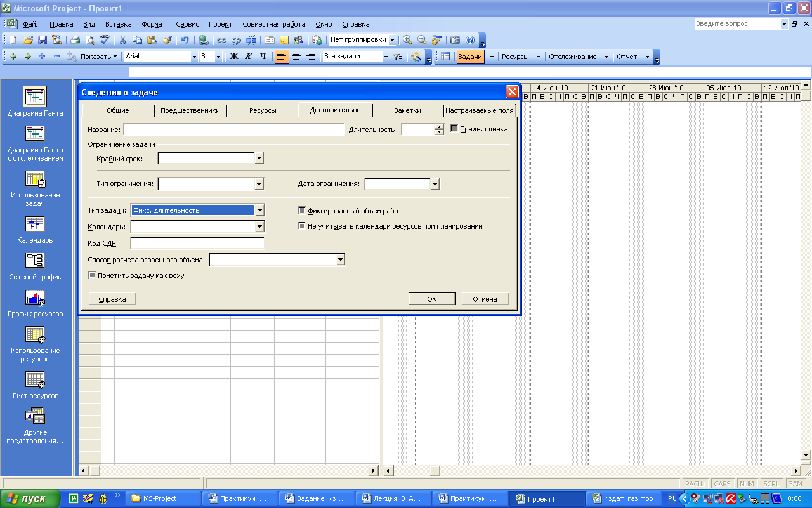Screen dimensions: 812x508
Task: Open the Тип задачи dropdown
Action: point(259,210)
